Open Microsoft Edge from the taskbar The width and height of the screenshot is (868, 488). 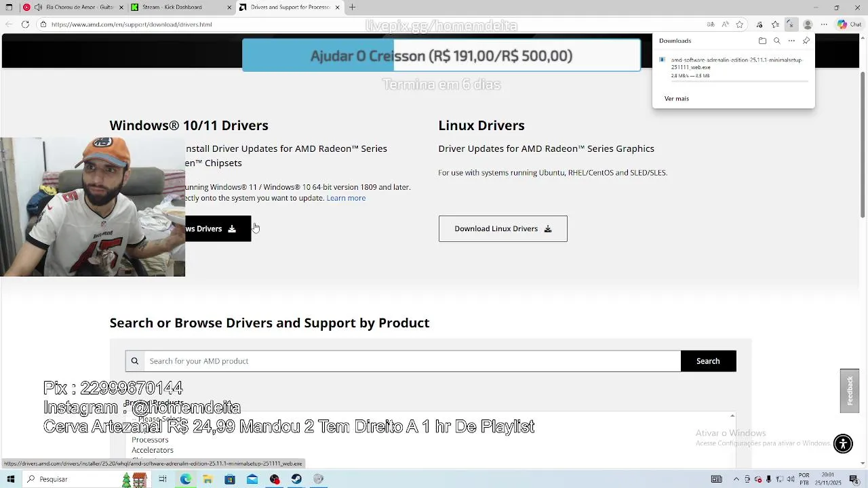185,479
